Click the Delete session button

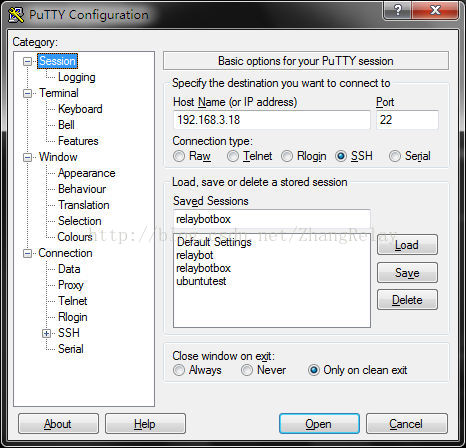[x=407, y=300]
